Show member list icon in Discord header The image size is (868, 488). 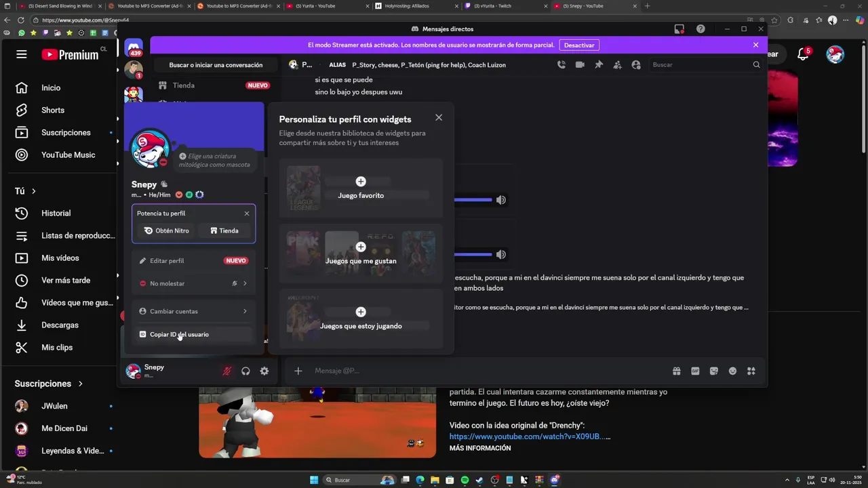[x=636, y=64]
